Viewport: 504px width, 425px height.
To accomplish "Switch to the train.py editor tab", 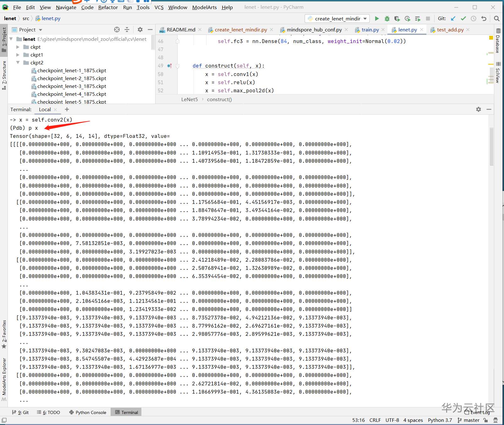I will point(370,30).
